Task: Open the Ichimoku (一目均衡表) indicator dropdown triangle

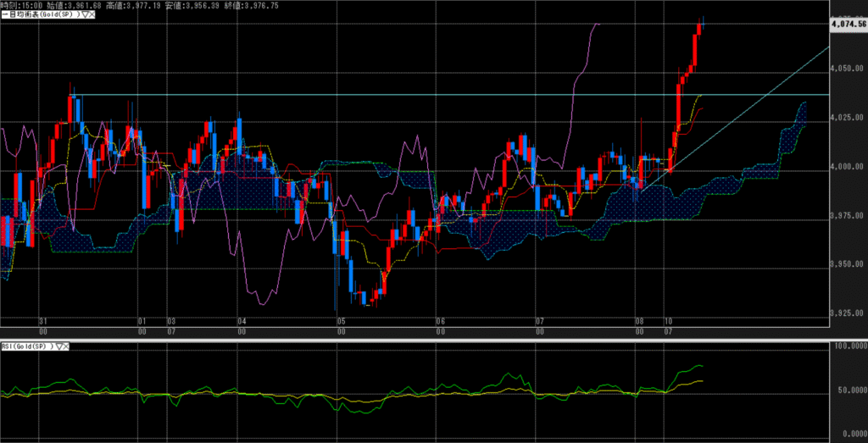Action: (82, 15)
